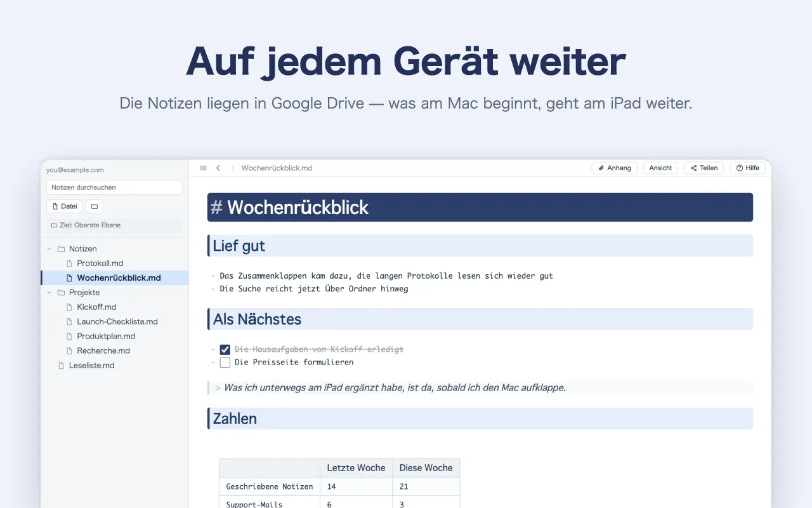
Task: Collapse the Notizen folder chevron
Action: 49,249
